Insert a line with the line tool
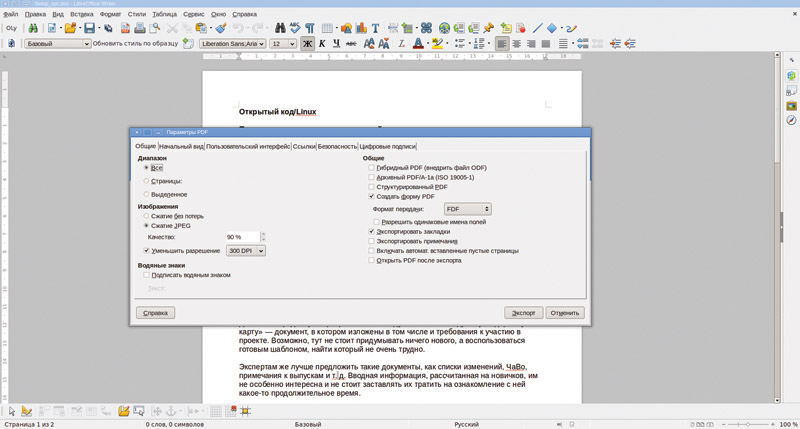The width and height of the screenshot is (800, 429). tap(537, 28)
